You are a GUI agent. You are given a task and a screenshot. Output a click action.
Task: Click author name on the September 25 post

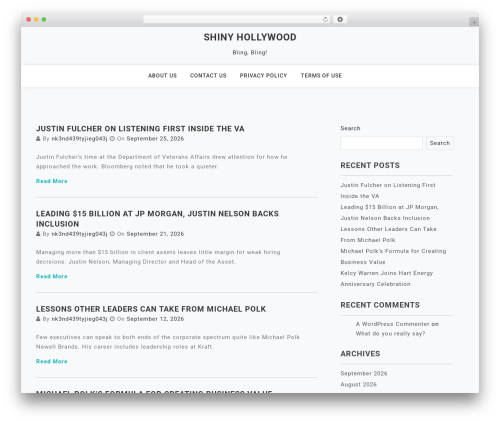tap(79, 139)
